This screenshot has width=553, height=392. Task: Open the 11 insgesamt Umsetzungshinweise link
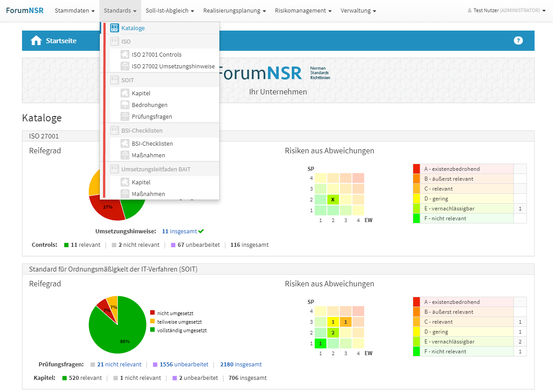click(x=179, y=232)
